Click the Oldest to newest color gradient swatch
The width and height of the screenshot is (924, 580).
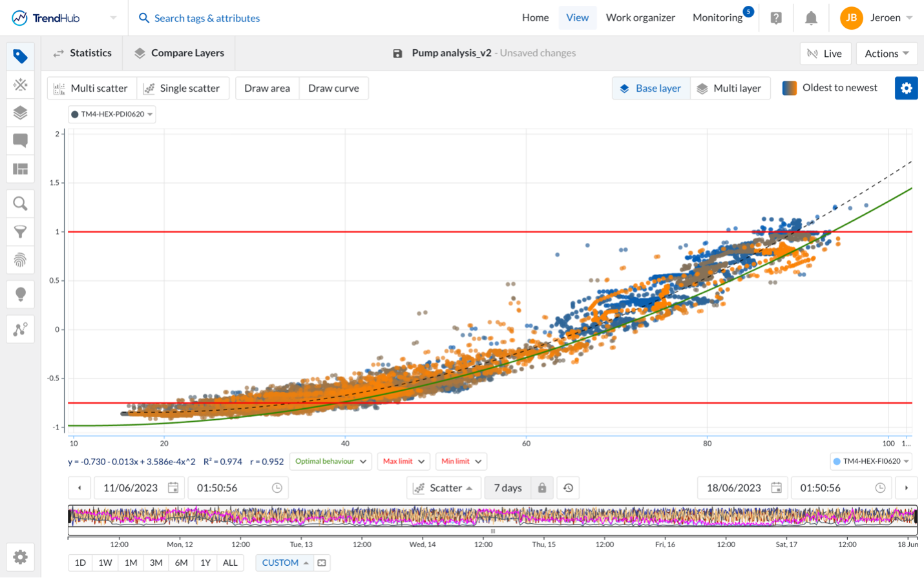[x=789, y=88]
